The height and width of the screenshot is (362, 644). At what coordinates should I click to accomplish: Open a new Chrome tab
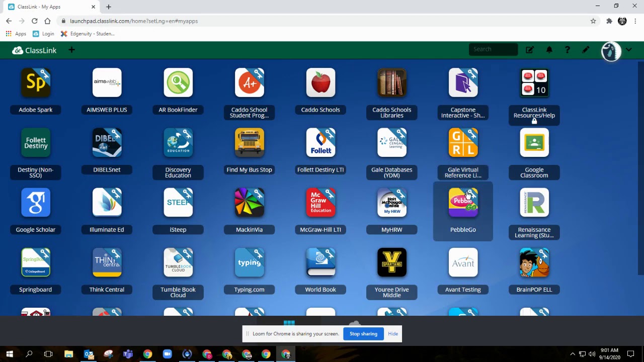click(x=109, y=7)
